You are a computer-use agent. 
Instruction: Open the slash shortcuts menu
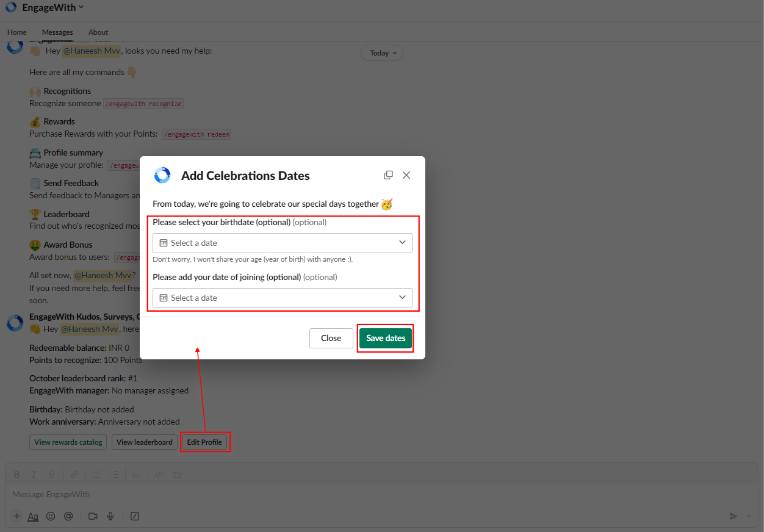pyautogui.click(x=135, y=516)
